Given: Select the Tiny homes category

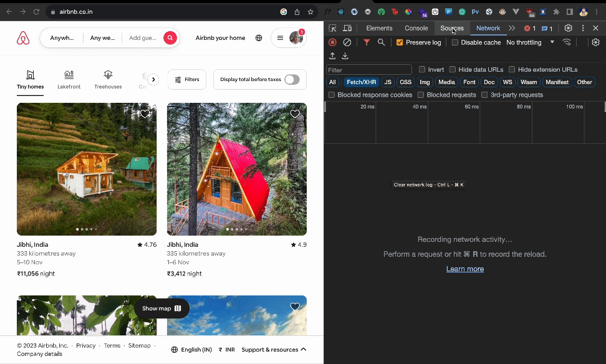Looking at the screenshot, I should point(30,80).
